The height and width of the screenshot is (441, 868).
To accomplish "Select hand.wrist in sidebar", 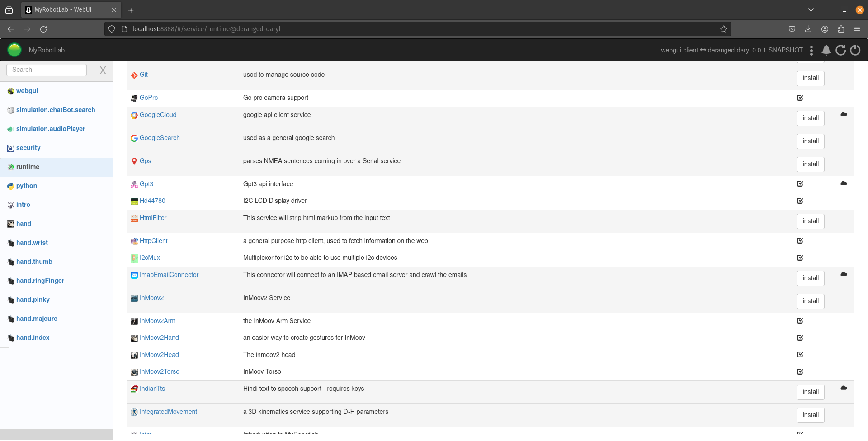I will coord(32,243).
